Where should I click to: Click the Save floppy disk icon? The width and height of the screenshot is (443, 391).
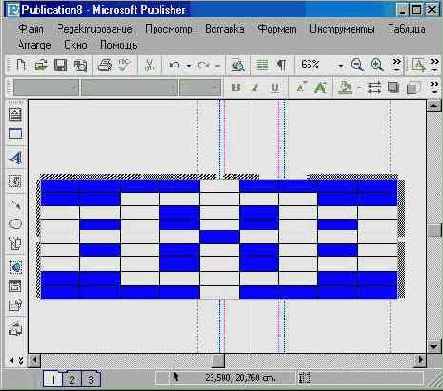60,65
